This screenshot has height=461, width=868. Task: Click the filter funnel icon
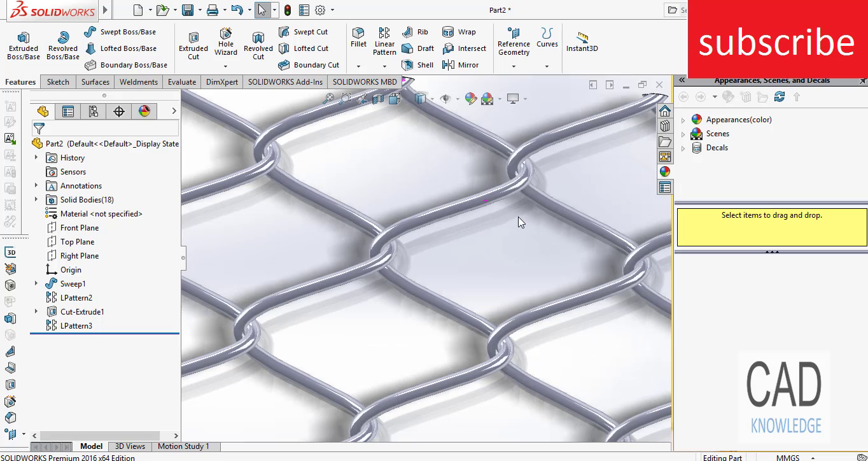pos(39,129)
